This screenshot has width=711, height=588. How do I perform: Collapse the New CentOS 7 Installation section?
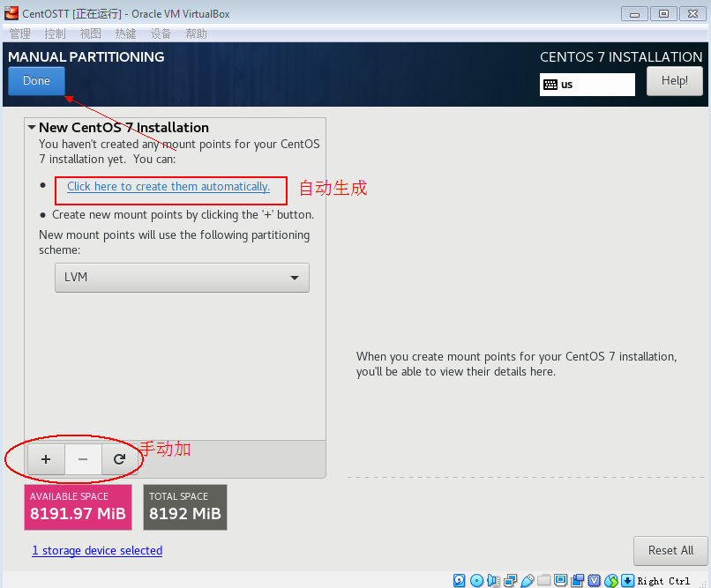point(32,128)
